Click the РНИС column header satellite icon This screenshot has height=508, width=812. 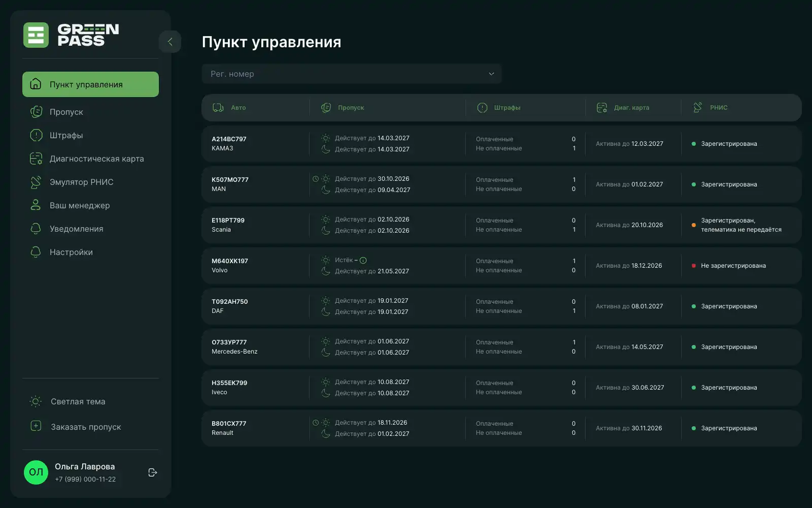click(x=698, y=108)
